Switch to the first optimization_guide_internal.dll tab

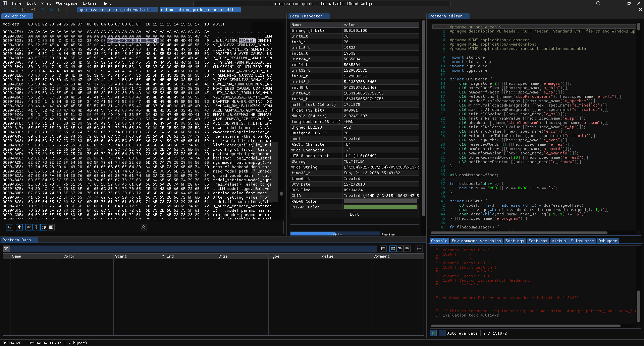click(x=117, y=10)
